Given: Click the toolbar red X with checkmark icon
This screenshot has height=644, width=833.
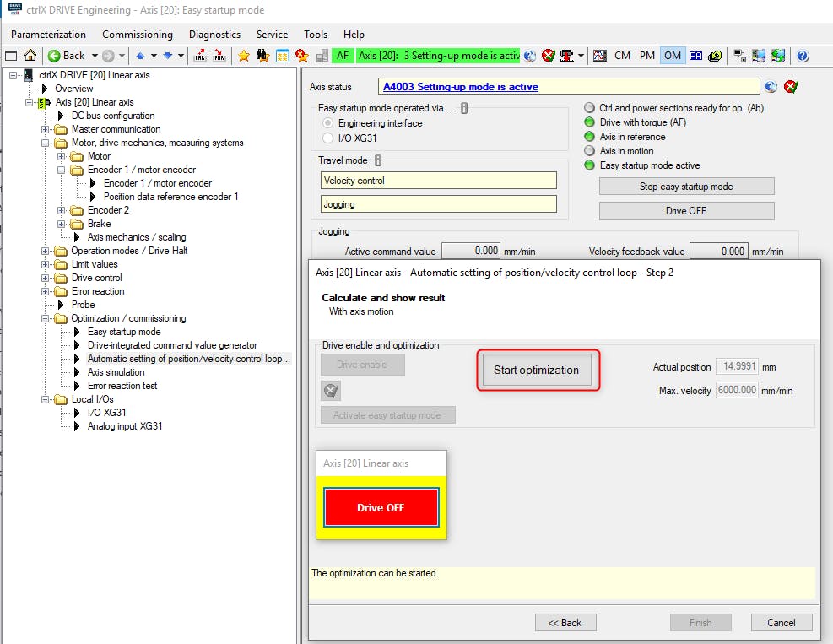Looking at the screenshot, I should coord(549,55).
